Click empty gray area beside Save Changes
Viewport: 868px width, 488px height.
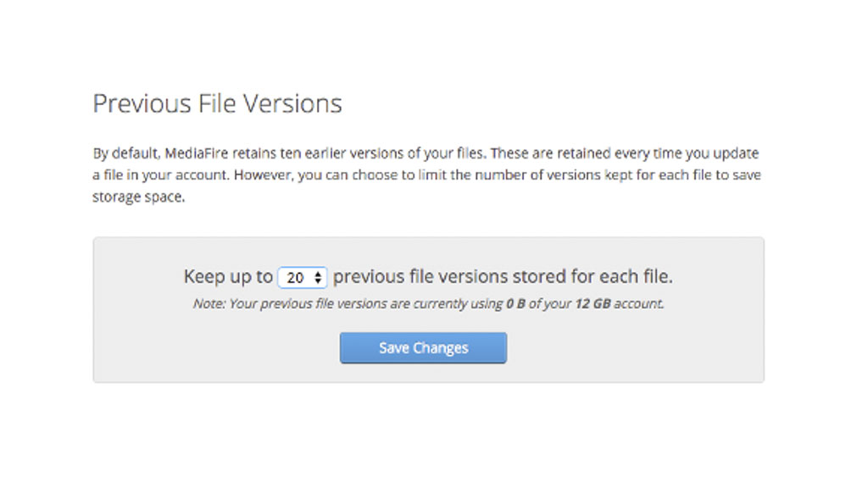(x=636, y=347)
